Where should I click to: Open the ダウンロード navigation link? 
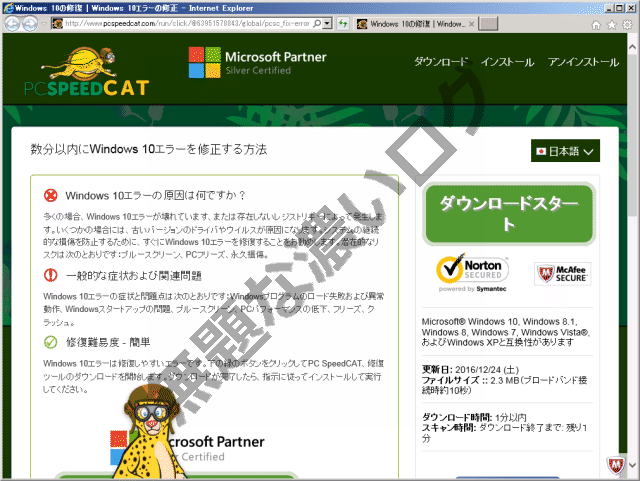pyautogui.click(x=441, y=62)
